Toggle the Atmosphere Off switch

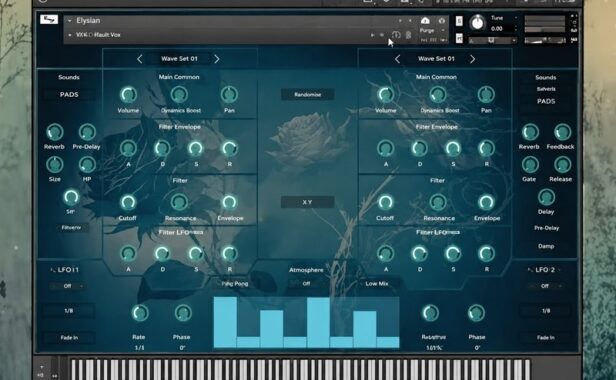(306, 283)
